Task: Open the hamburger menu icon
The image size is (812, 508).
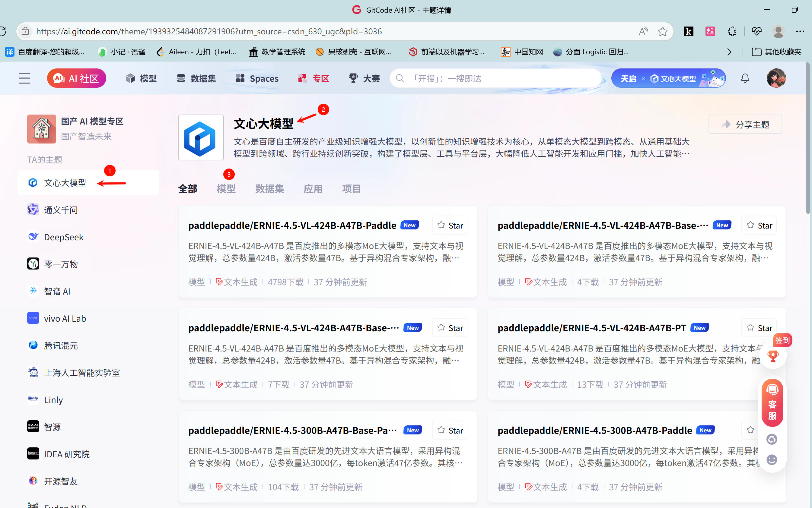Action: [24, 78]
